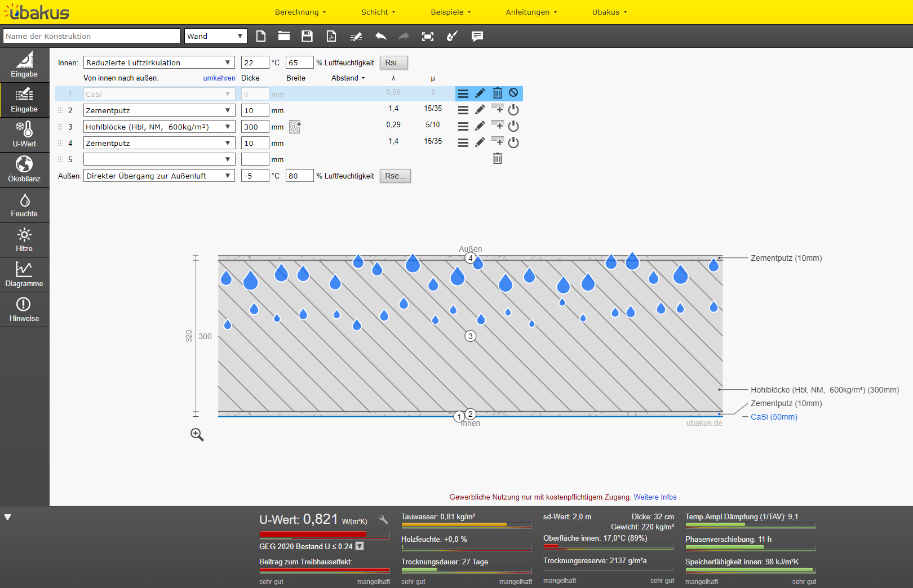Click the brush cleanup icon in toolbar
Image resolution: width=913 pixels, height=588 pixels.
452,36
